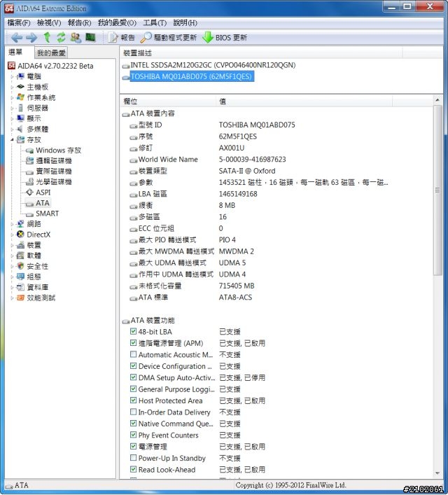Viewport: 448px width, 495px height.
Task: Select 效能測試 in the tree
Action: click(x=36, y=298)
